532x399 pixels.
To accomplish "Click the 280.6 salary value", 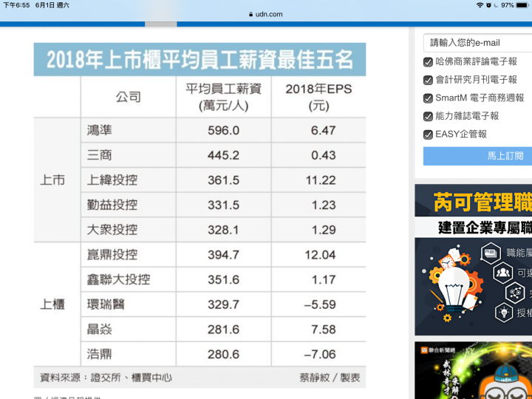I will click(x=224, y=355).
